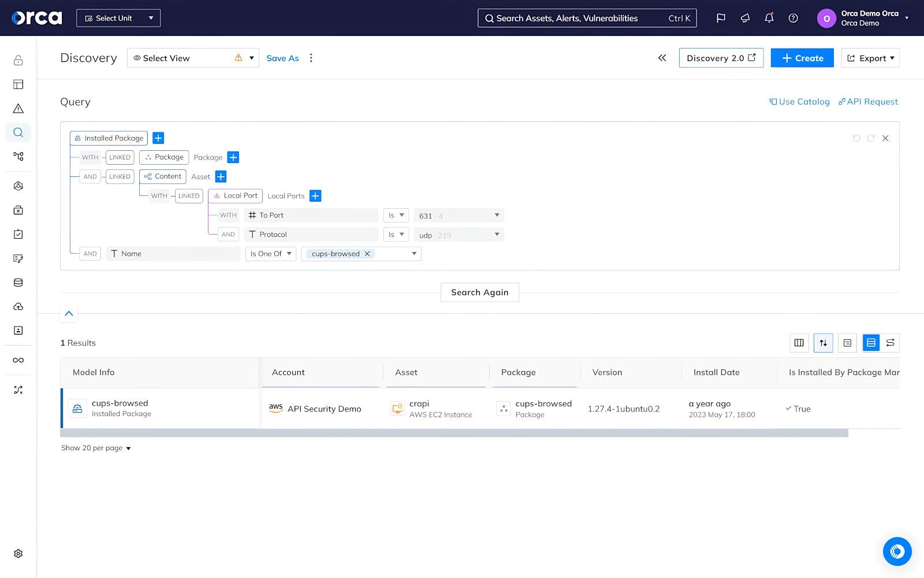
Task: Open the user account menu arrow
Action: [907, 18]
